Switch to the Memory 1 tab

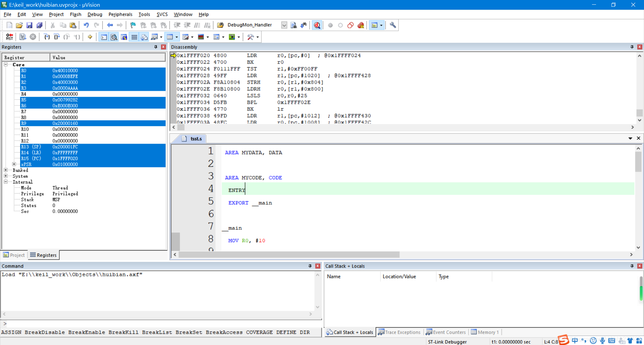485,332
